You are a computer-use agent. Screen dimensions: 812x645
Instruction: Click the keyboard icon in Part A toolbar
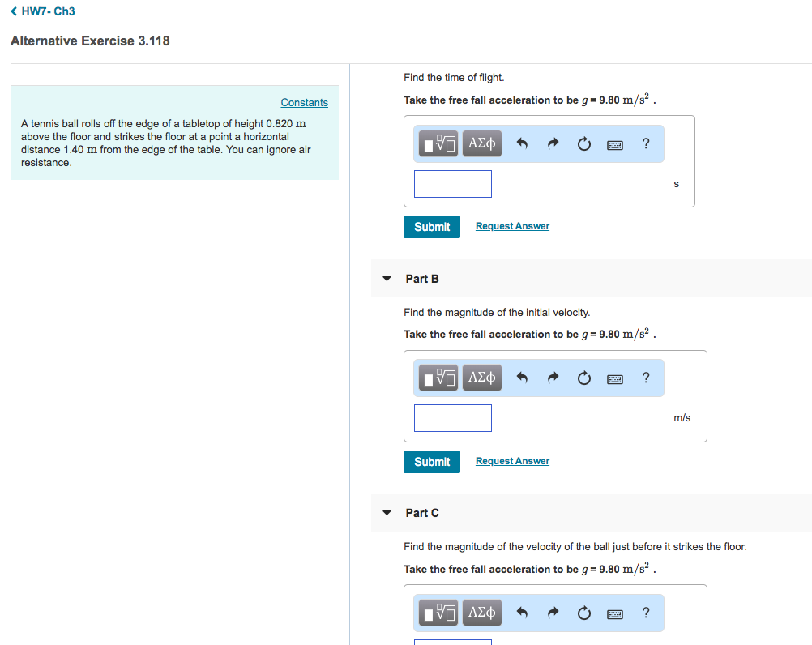coord(614,143)
